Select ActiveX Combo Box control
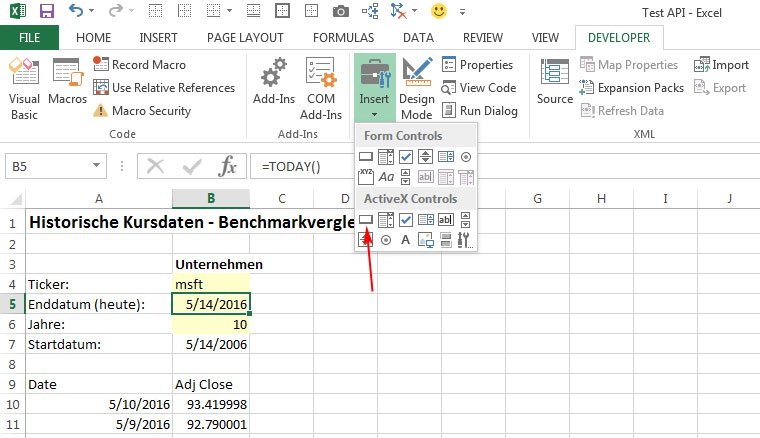Viewport: 760px width, 438px height. pos(386,220)
